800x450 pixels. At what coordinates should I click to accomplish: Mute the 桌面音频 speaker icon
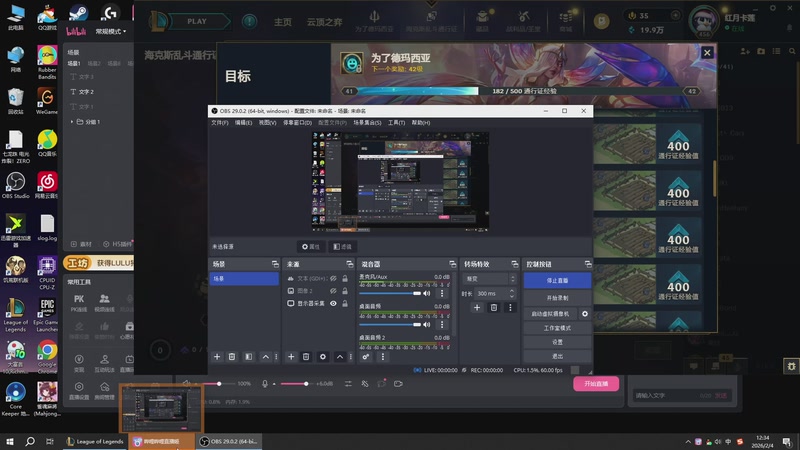427,324
